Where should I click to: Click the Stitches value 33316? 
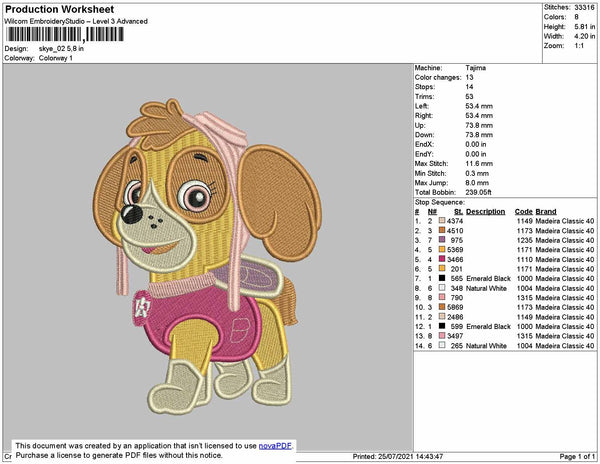click(x=584, y=7)
